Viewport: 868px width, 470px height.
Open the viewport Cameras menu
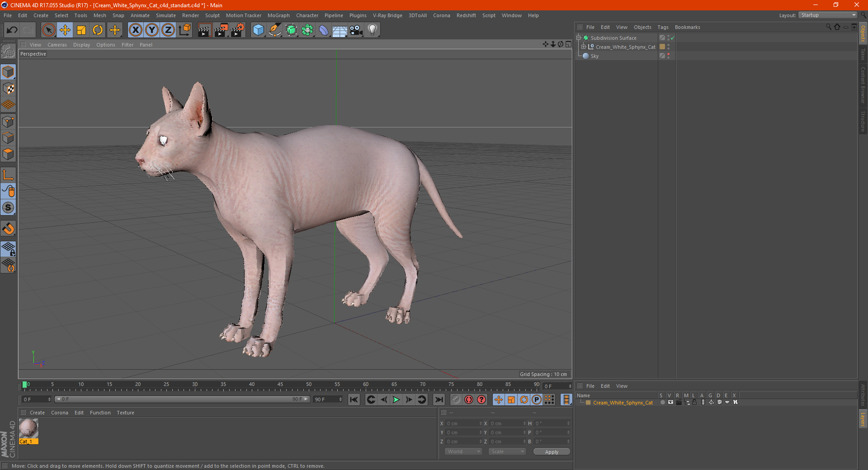click(x=57, y=45)
